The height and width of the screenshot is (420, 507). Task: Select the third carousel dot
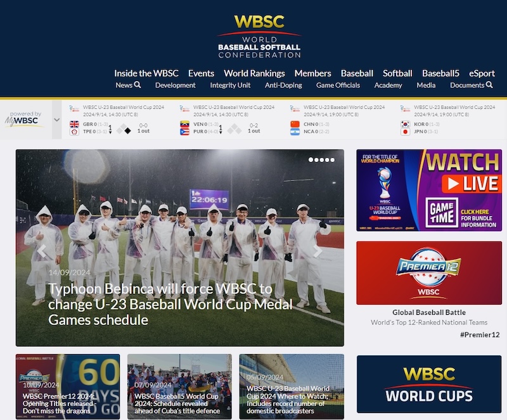[321, 160]
